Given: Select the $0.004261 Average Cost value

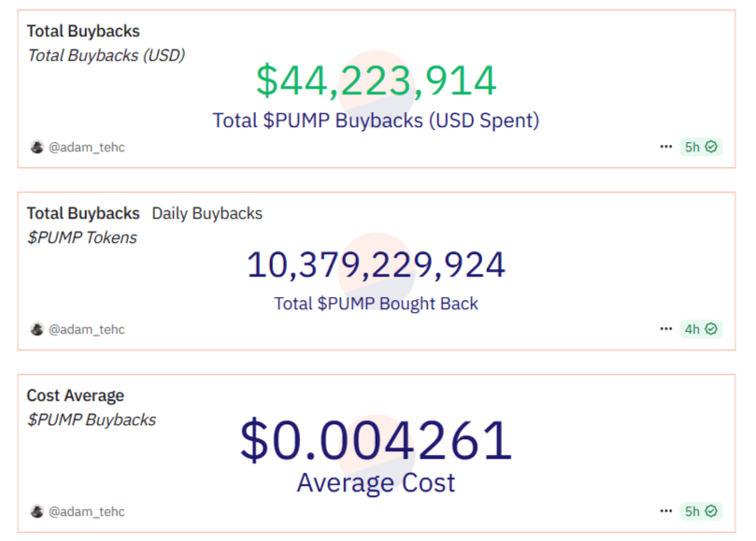Looking at the screenshot, I should (x=376, y=439).
